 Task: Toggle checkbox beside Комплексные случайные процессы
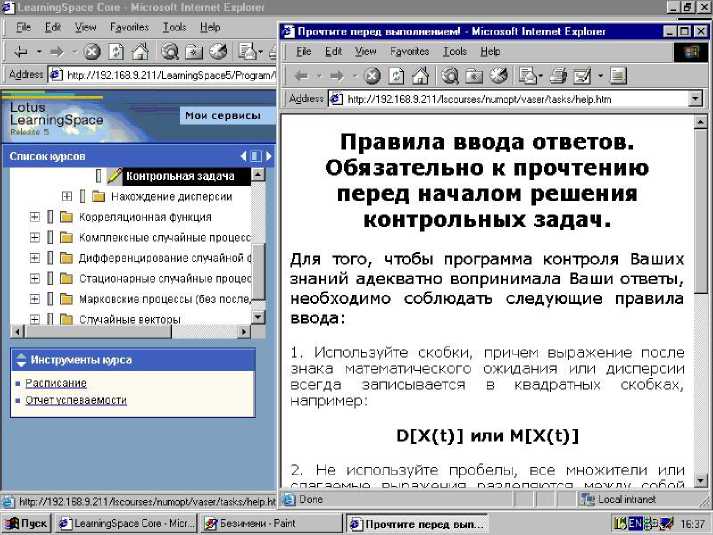50,237
